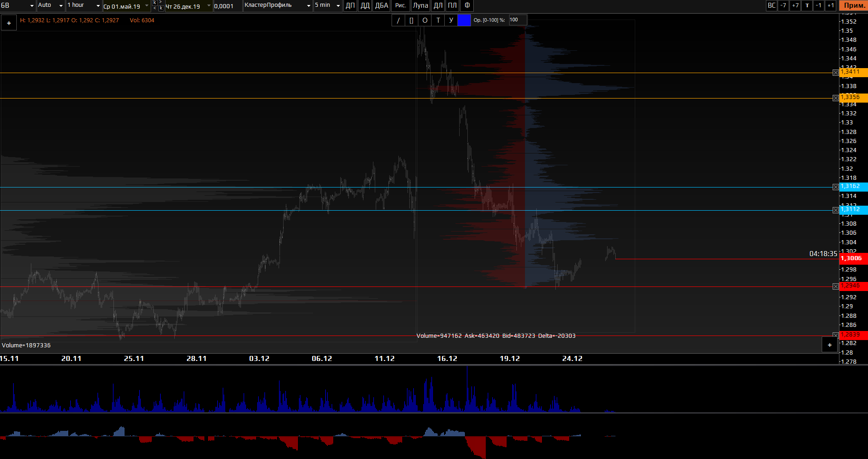Screen dimensions: 868x459
Task: Click the opacity percentage input field
Action: click(517, 20)
